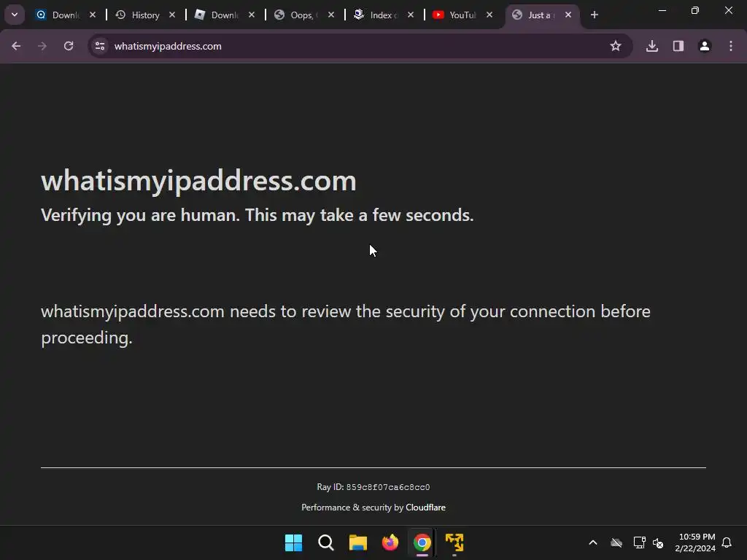Close the Index tab
Viewport: 747px width, 560px height.
[x=411, y=15]
